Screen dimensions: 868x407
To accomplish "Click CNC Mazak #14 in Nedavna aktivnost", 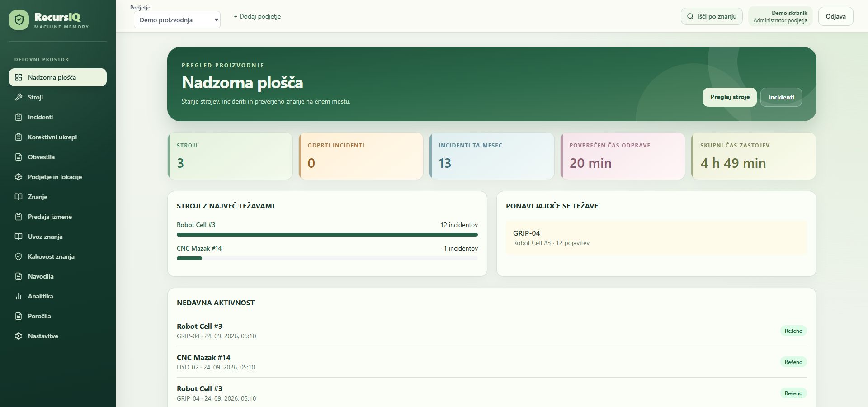I will coord(203,357).
